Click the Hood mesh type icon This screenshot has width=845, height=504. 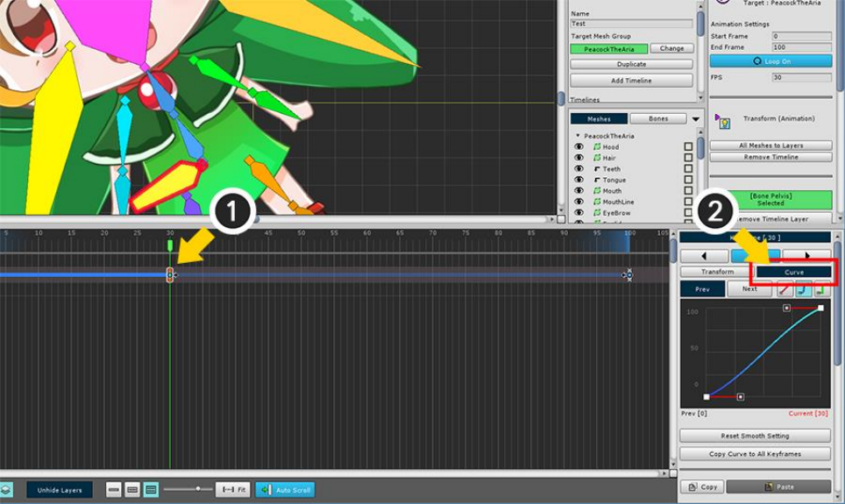click(x=597, y=146)
